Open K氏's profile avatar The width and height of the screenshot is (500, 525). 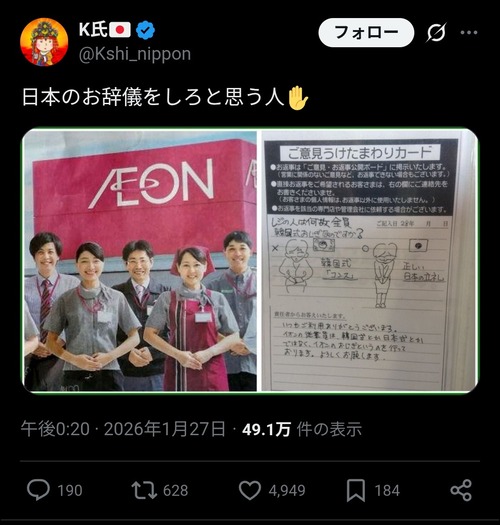pyautogui.click(x=44, y=42)
